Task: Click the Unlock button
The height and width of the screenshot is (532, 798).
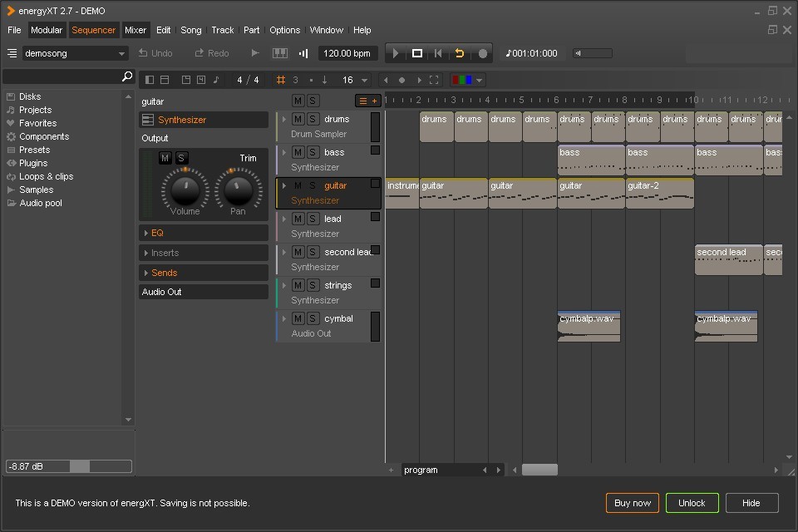Action: pos(692,503)
